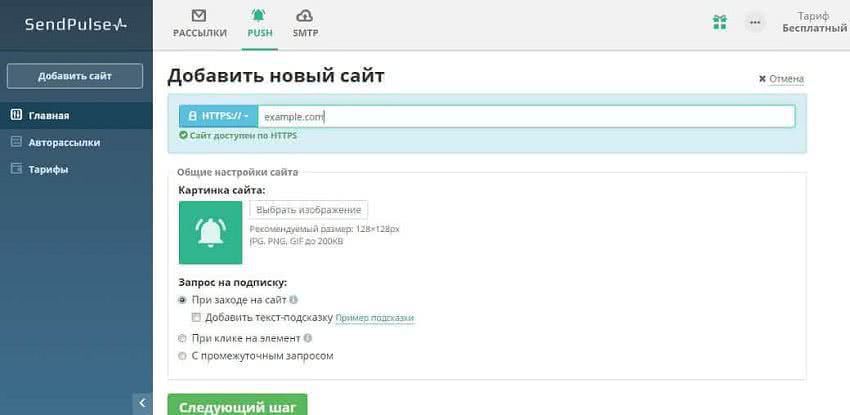Viewport: 850px width, 415px height.
Task: Click the Авторассылки sidebar icon
Action: (x=16, y=142)
